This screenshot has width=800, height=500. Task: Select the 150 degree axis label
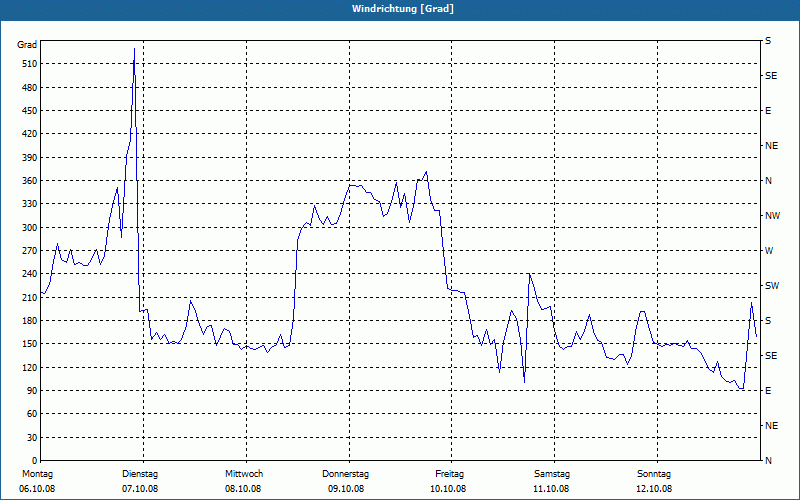click(x=30, y=344)
